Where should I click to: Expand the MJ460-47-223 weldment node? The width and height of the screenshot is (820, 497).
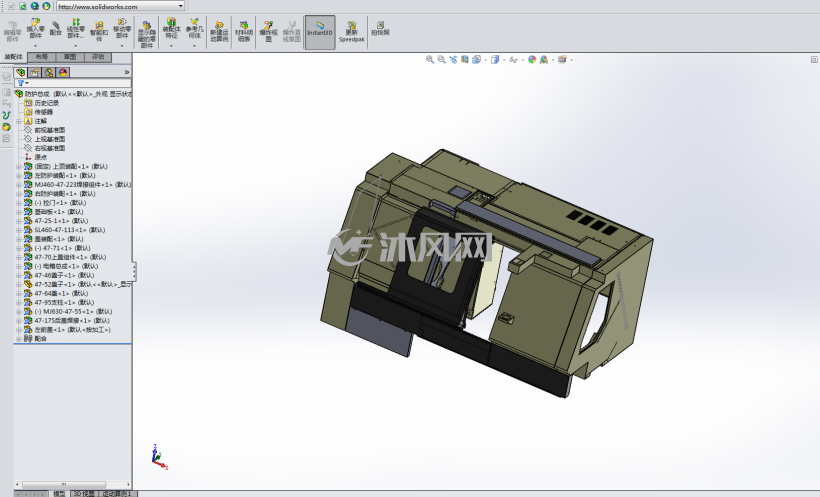(19, 185)
